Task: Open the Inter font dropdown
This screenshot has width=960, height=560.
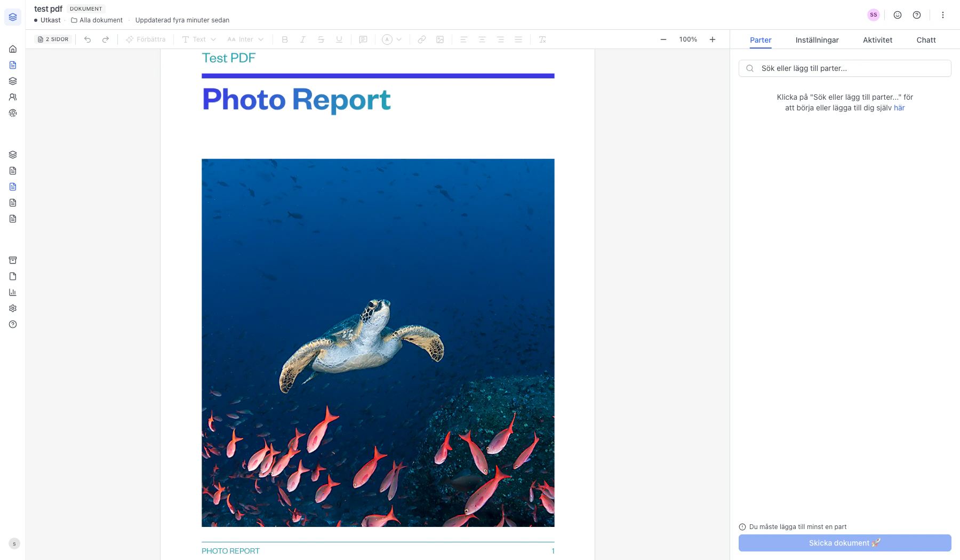Action: coord(245,39)
